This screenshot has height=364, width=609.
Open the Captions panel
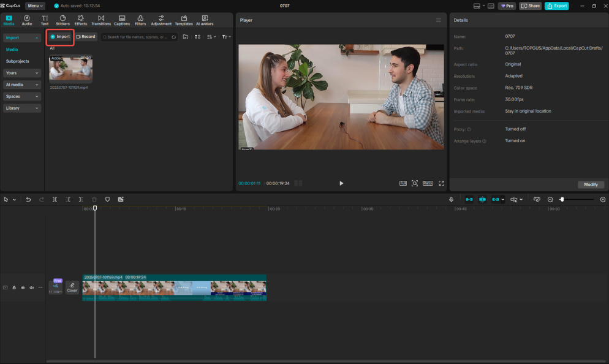[121, 19]
